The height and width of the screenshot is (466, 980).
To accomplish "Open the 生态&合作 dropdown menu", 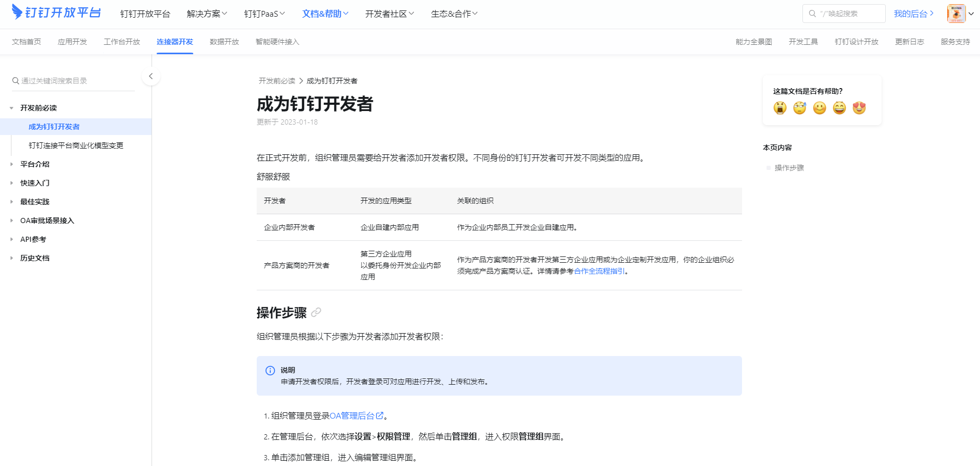I will [x=454, y=14].
